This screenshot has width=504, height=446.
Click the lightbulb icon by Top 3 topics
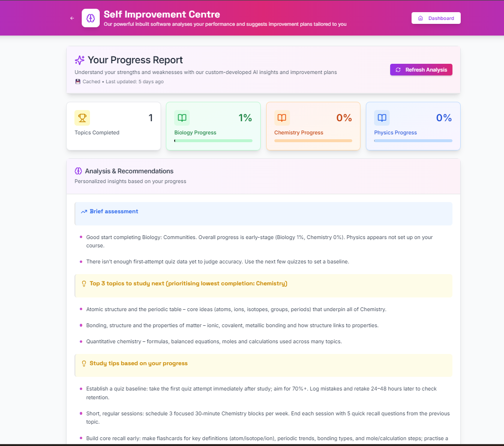coord(84,284)
